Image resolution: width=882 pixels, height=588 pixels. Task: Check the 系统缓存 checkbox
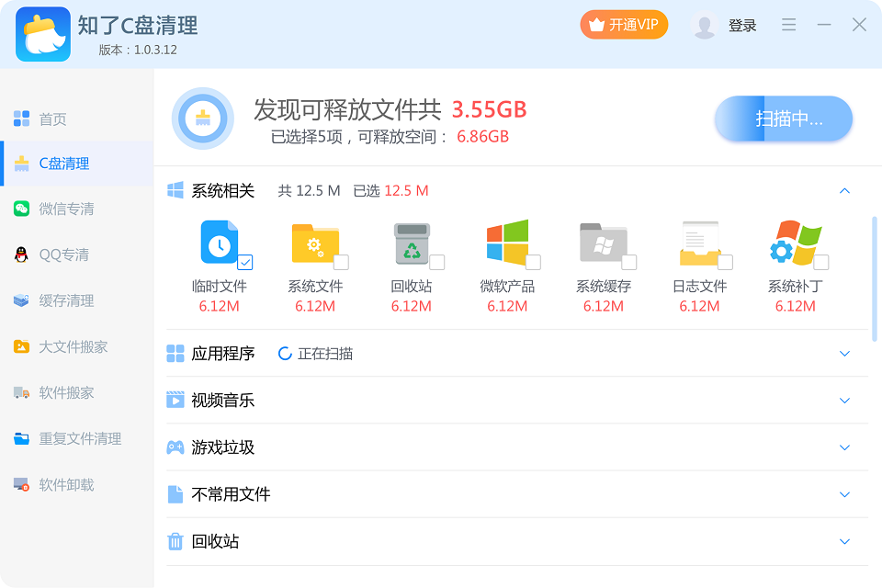[628, 262]
